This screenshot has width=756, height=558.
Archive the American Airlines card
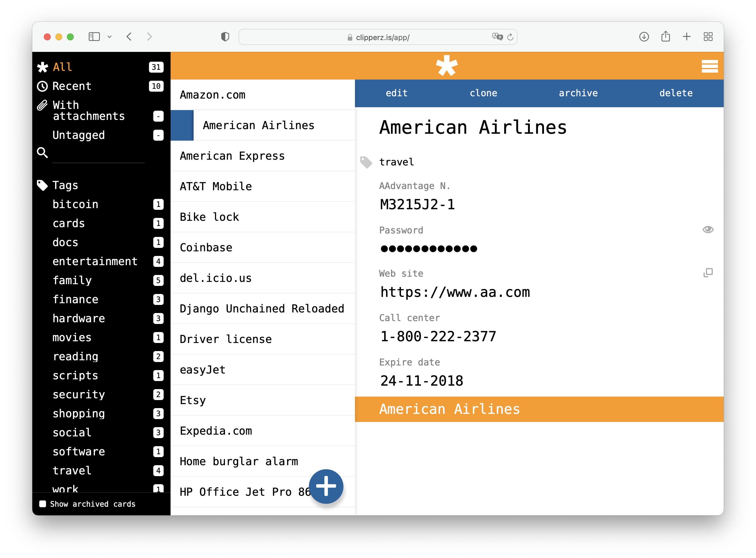click(x=578, y=93)
